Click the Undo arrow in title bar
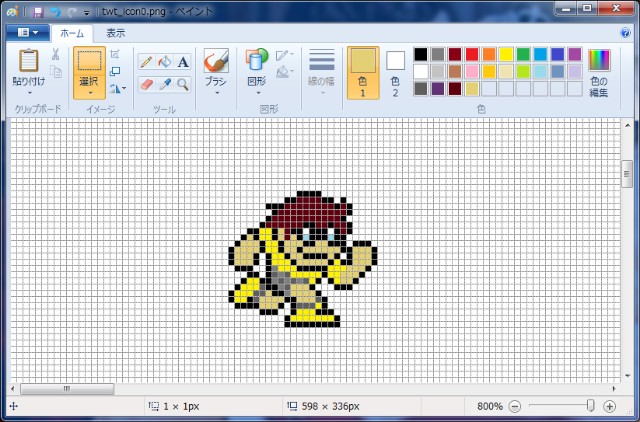This screenshot has width=640, height=422. tap(55, 12)
